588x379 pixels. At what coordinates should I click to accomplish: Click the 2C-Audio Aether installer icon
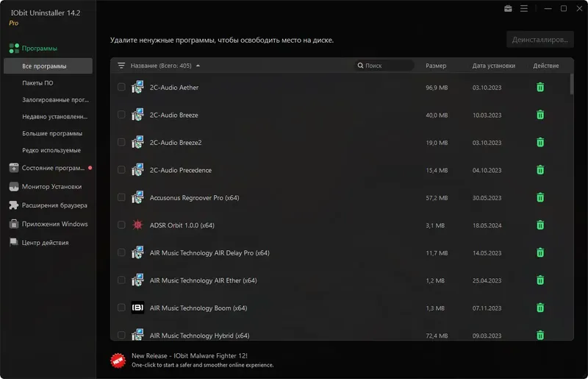coord(137,87)
